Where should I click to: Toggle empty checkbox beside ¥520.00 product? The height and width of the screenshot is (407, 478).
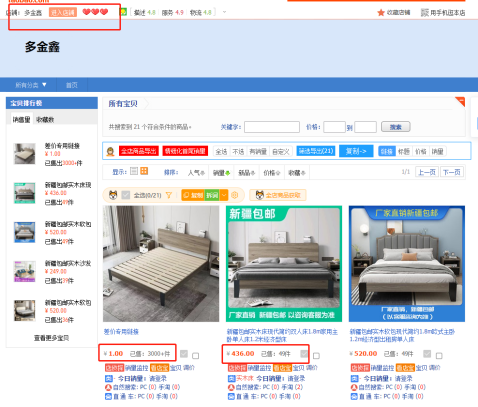439,356
